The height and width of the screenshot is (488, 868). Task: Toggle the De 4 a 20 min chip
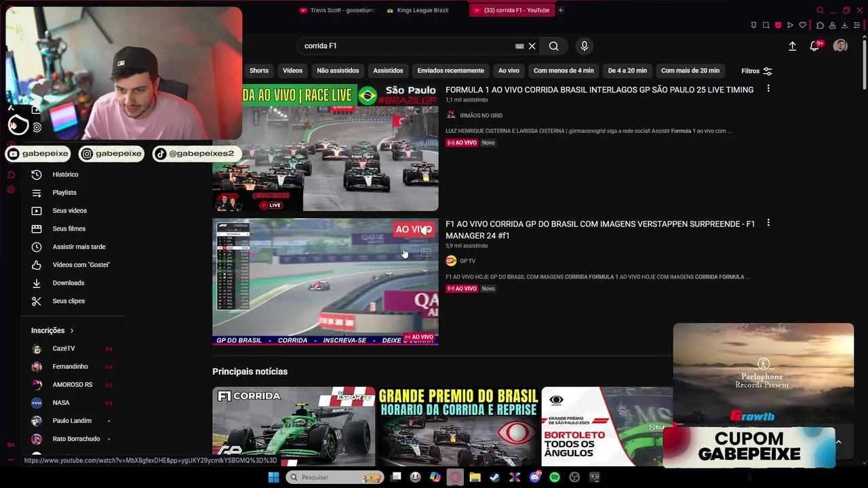(627, 70)
